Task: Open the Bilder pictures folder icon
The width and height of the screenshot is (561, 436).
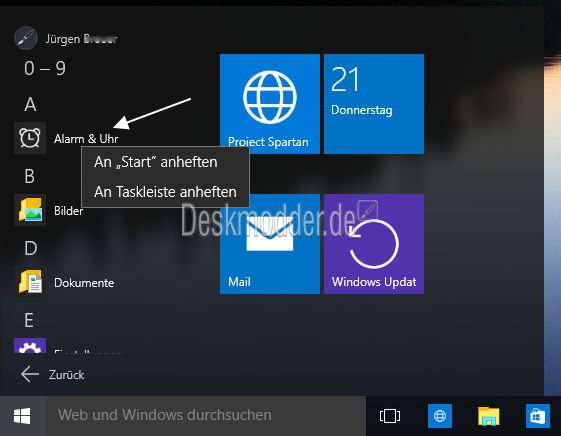Action: click(30, 210)
